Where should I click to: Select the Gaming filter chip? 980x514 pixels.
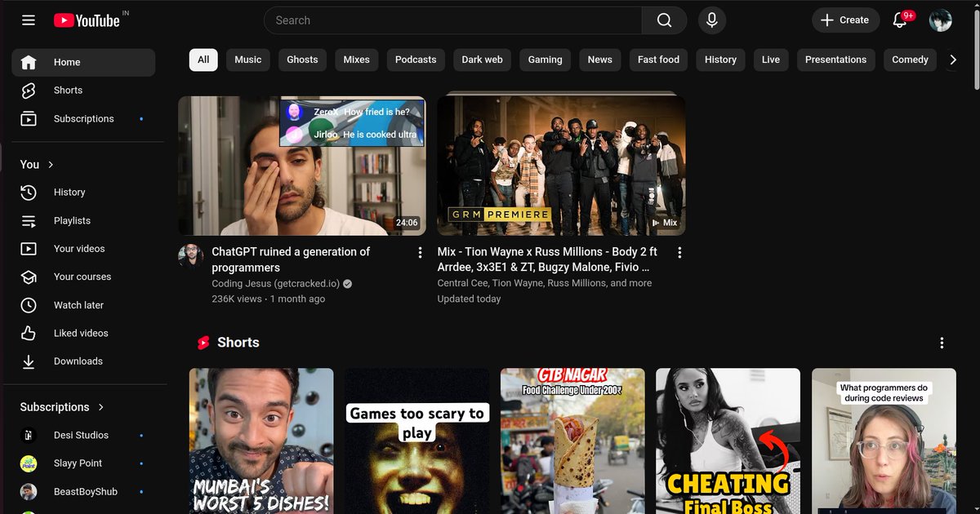pos(545,59)
